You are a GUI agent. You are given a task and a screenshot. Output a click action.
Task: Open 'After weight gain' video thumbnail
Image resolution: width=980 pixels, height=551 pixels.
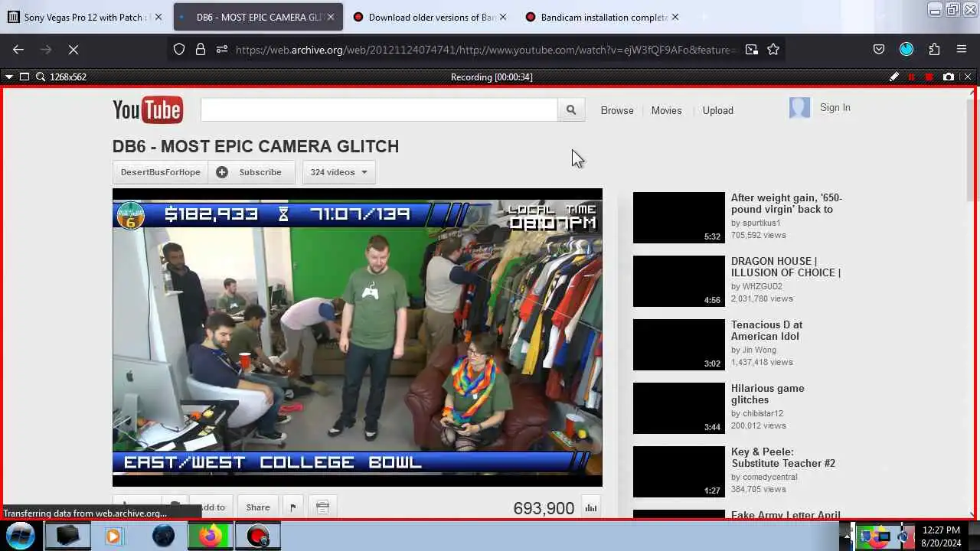tap(679, 217)
